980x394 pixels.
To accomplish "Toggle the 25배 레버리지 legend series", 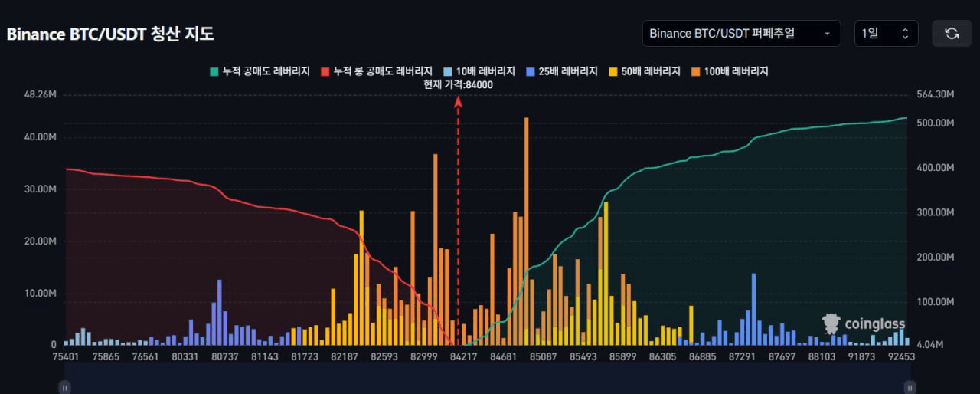I will pyautogui.click(x=561, y=71).
